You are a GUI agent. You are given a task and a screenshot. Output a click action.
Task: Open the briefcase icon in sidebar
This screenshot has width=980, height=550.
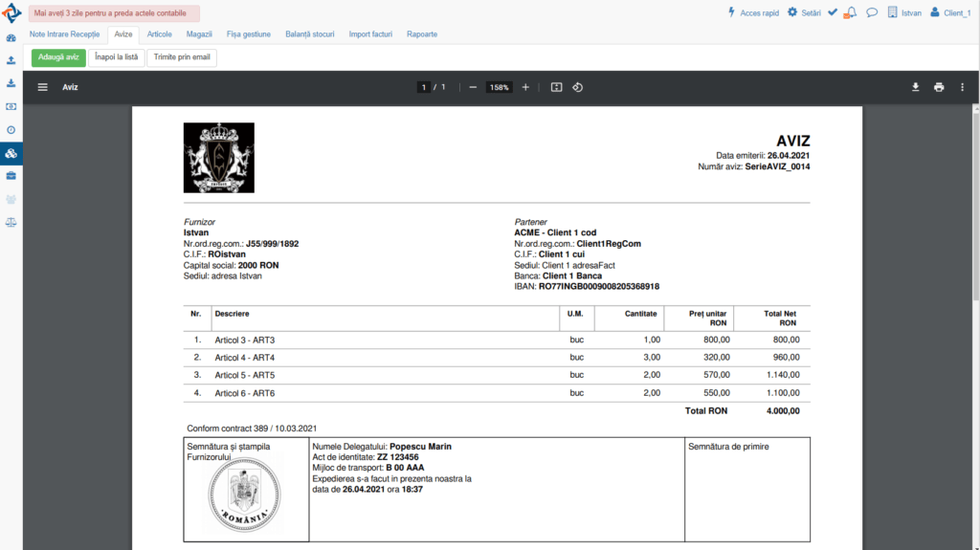point(11,176)
